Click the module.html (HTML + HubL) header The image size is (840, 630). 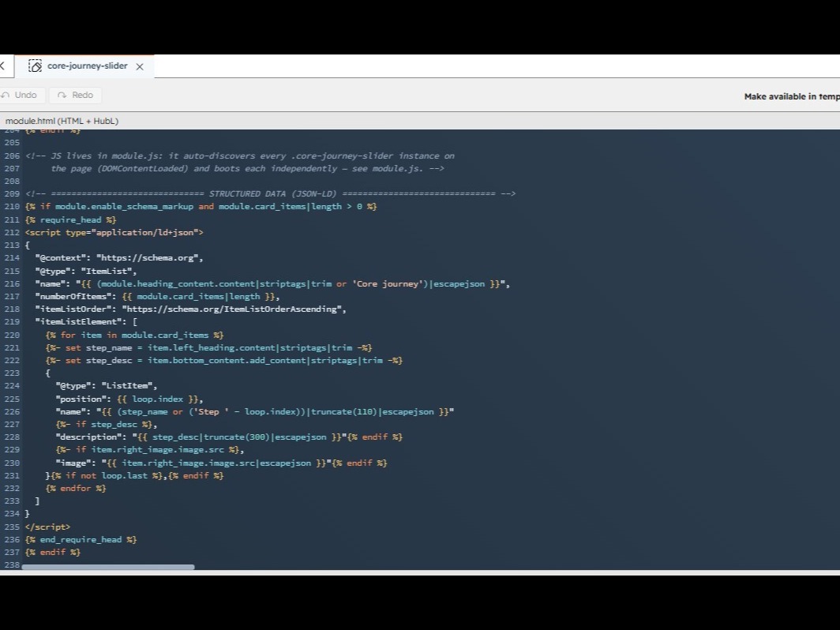click(62, 121)
